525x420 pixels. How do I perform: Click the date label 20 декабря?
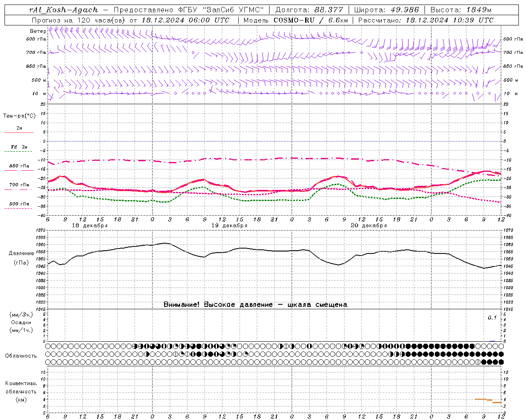point(369,226)
